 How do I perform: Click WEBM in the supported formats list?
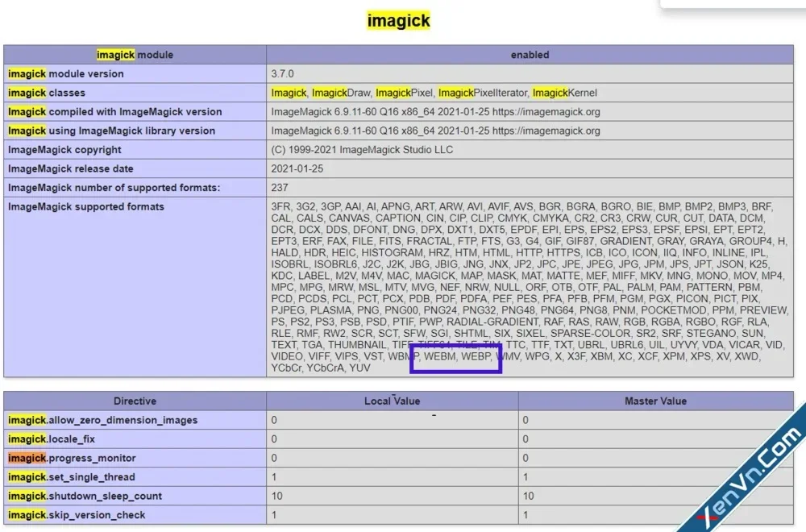pyautogui.click(x=440, y=356)
